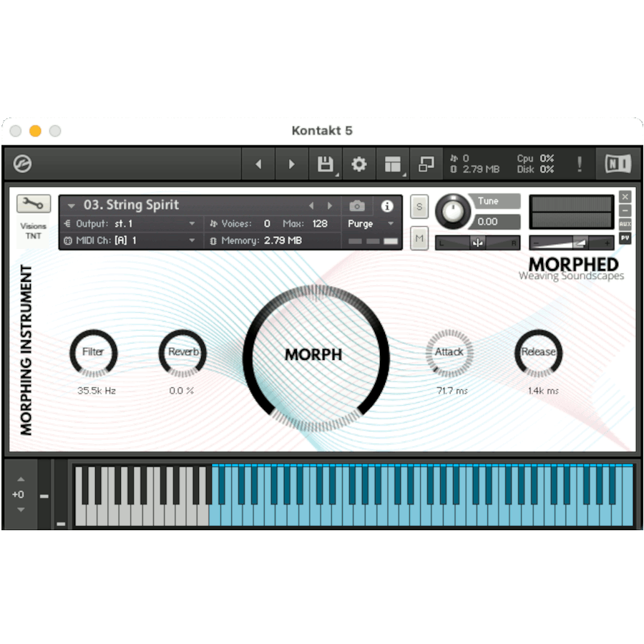
Task: Increase keyboard octave with up arrow
Action: coord(21,479)
